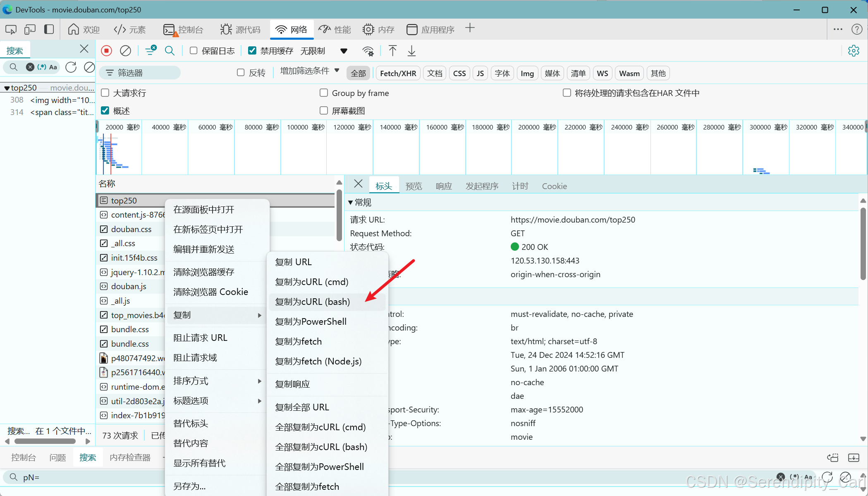The height and width of the screenshot is (496, 868).
Task: Switch to the 响应 tab
Action: tap(443, 186)
